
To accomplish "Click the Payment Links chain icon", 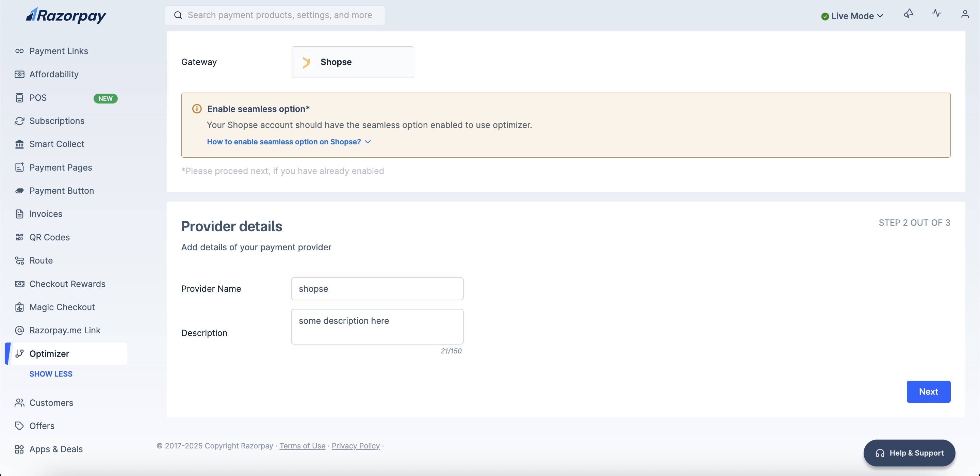I will coord(19,51).
